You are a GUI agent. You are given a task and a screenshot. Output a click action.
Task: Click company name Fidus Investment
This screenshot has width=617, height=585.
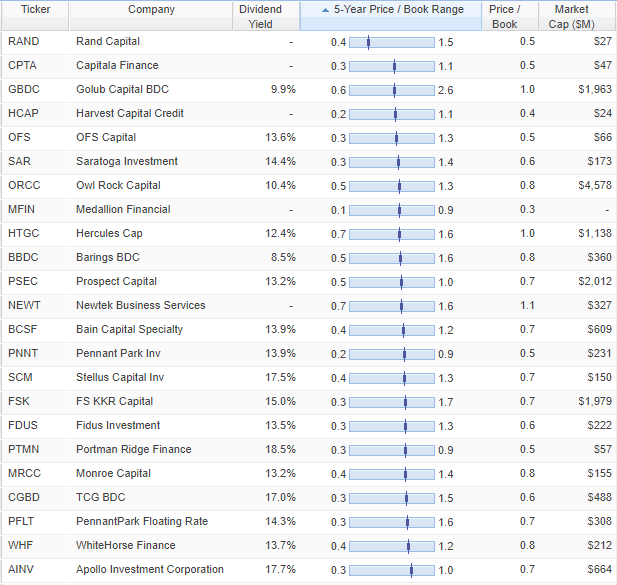pyautogui.click(x=118, y=425)
